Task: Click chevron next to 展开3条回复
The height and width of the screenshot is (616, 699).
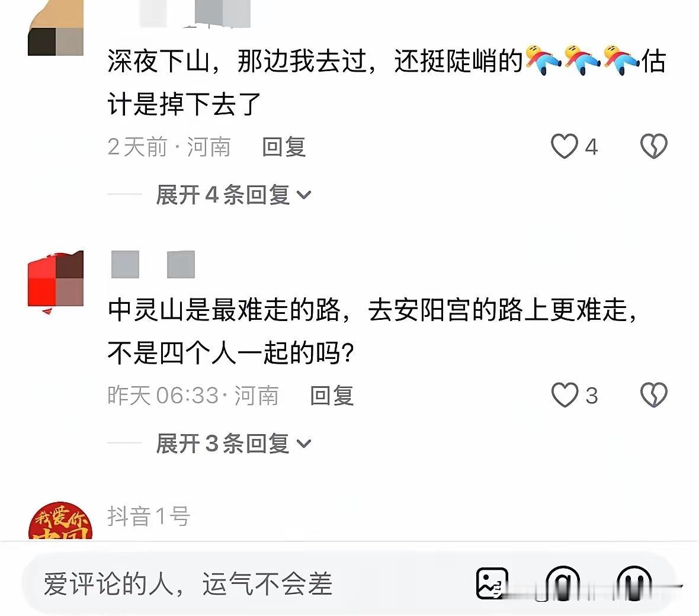Action: click(303, 444)
